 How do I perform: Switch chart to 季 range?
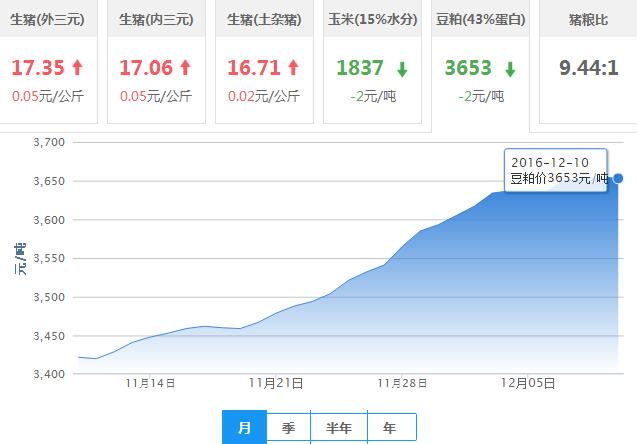[x=288, y=428]
